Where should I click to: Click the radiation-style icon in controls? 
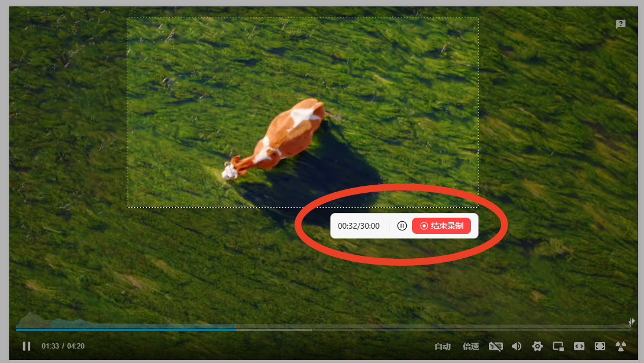[x=621, y=346]
